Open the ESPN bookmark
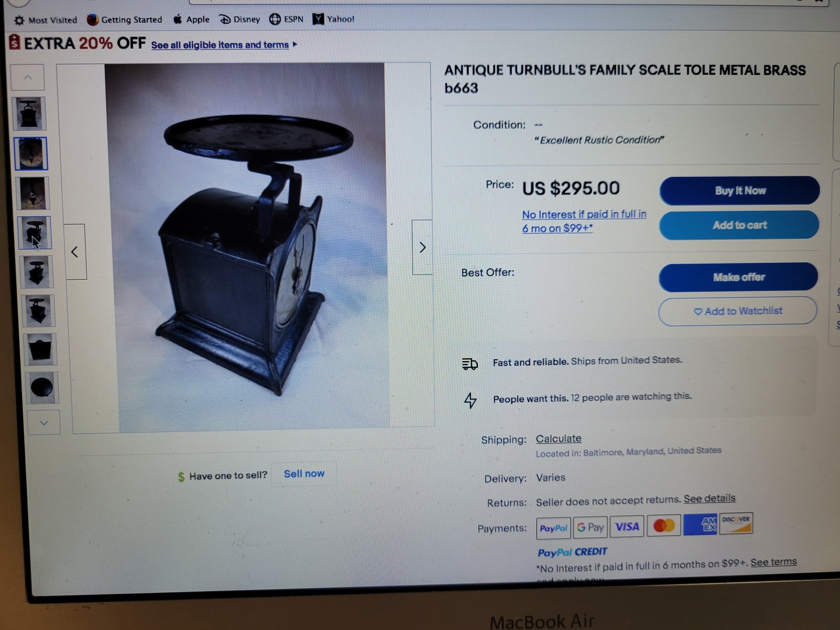The height and width of the screenshot is (630, 840). (286, 19)
